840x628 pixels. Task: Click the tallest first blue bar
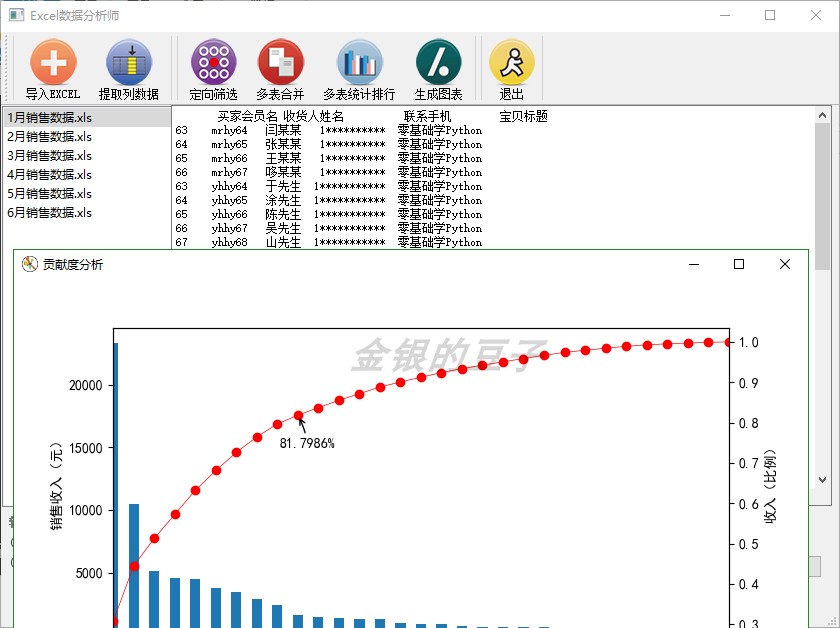tap(116, 485)
